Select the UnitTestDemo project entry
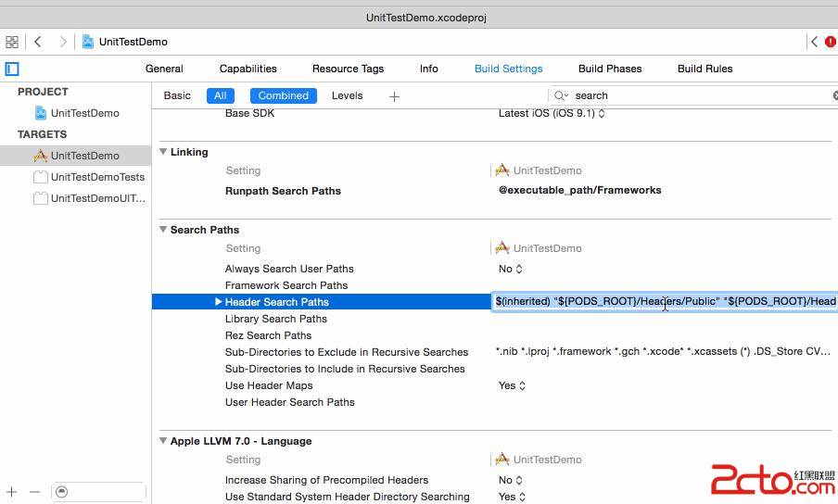 84,113
